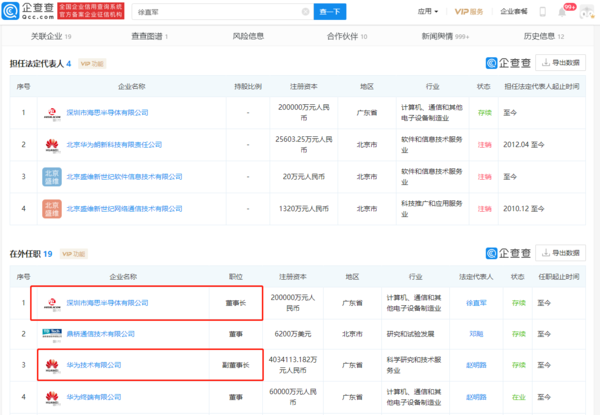Click the 在业 status in 华为终端有限公司 row

point(519,397)
